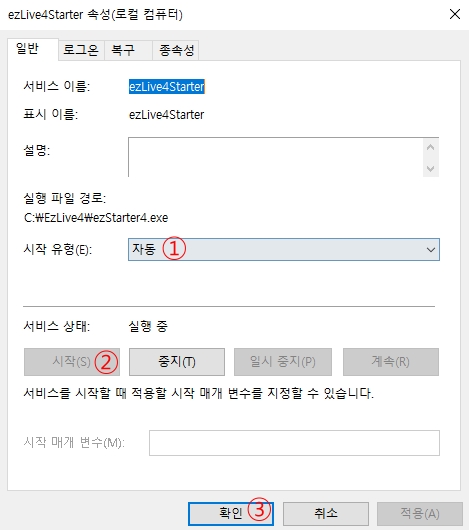
Task: Open the 시작 유형 combo box showing 자동
Action: pyautogui.click(x=284, y=249)
